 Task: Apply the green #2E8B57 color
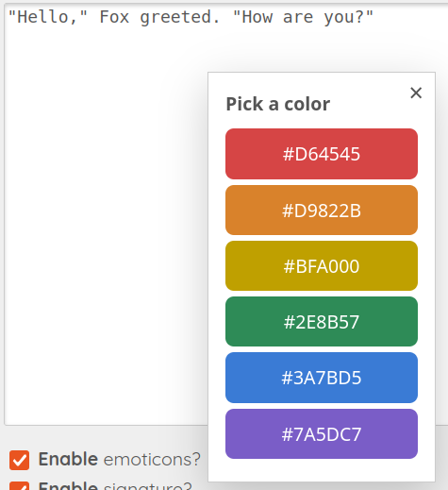tap(322, 321)
